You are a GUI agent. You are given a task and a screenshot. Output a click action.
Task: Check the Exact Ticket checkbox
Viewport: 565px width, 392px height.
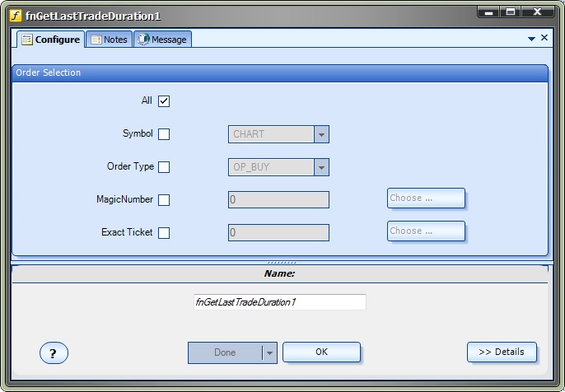click(164, 233)
